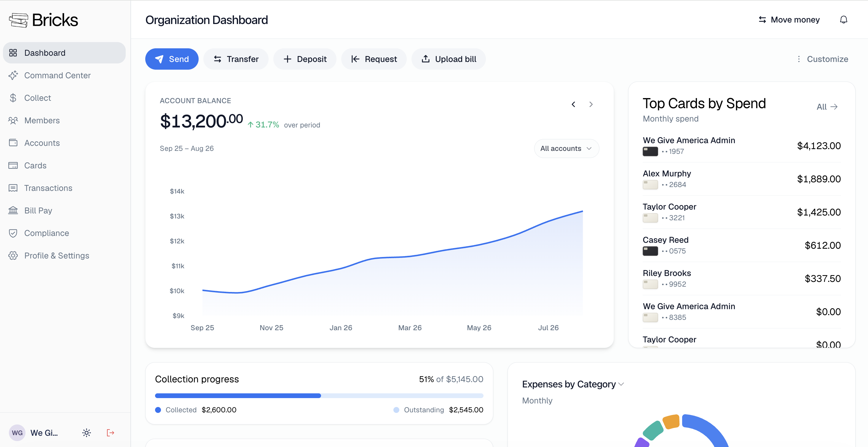This screenshot has width=868, height=447.
Task: Click the Profile & Settings gear icon
Action: click(13, 256)
